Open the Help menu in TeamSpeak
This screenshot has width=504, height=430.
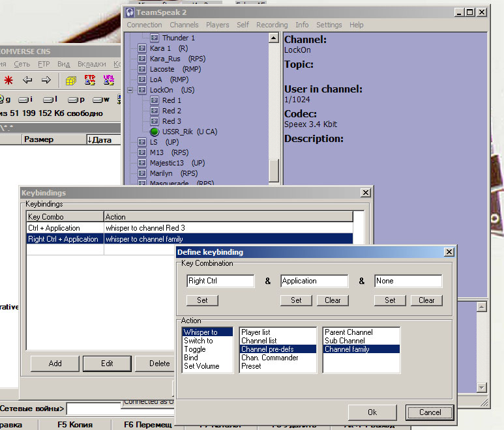click(357, 25)
